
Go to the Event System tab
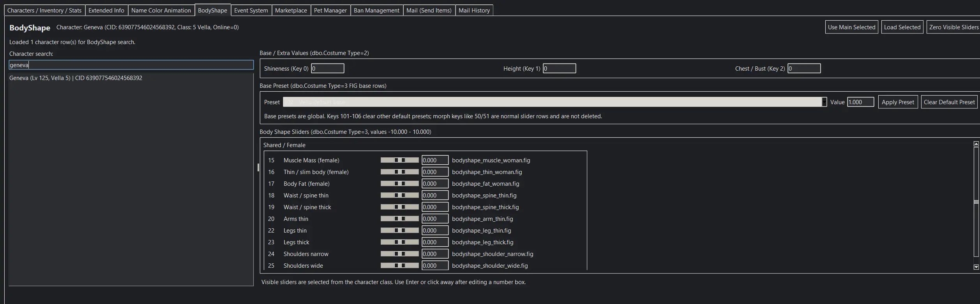[251, 11]
